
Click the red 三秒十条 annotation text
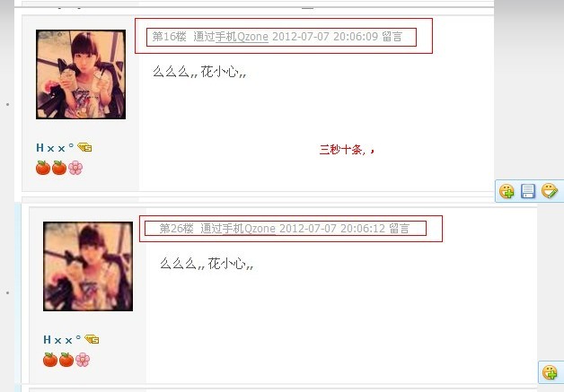(x=347, y=149)
